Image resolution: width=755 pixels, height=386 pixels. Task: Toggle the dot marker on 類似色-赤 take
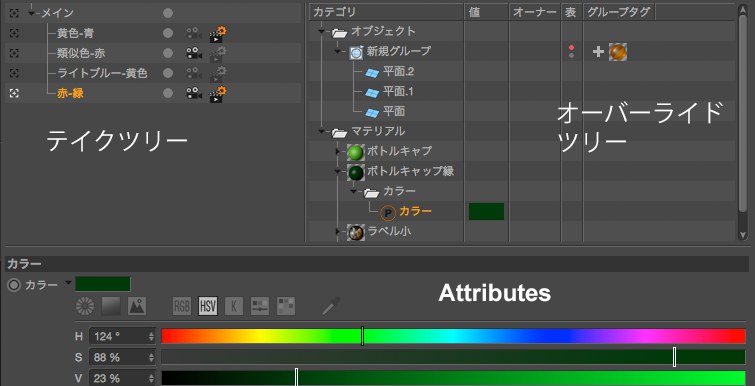[168, 53]
